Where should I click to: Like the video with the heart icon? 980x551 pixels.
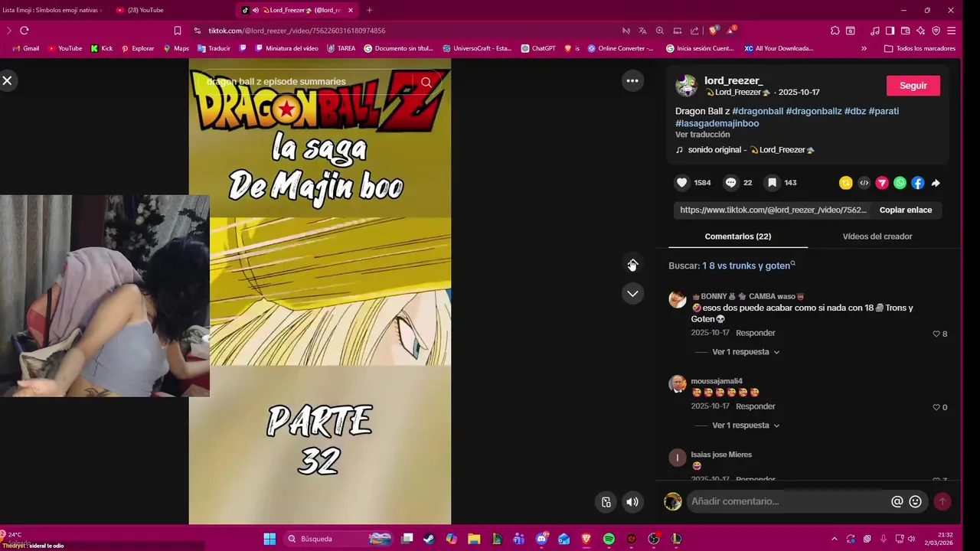pyautogui.click(x=682, y=183)
